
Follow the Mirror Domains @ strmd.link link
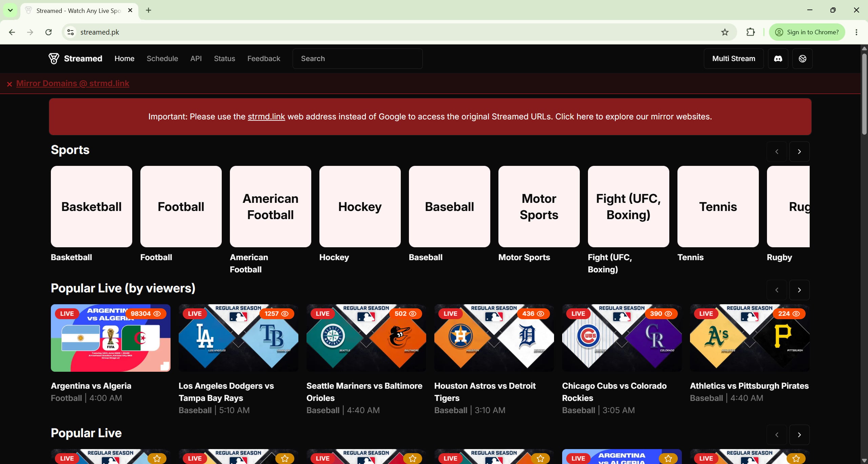click(73, 83)
